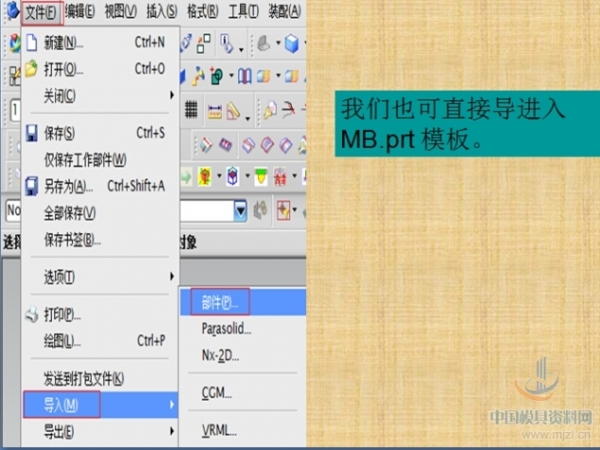Click the Save floppy disk icon

pyautogui.click(x=31, y=133)
